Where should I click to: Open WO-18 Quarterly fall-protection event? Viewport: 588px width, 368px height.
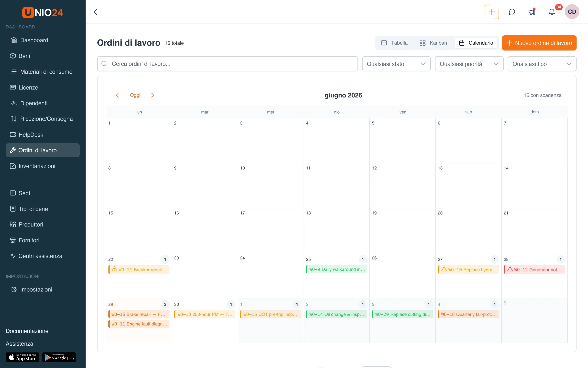[x=468, y=314]
